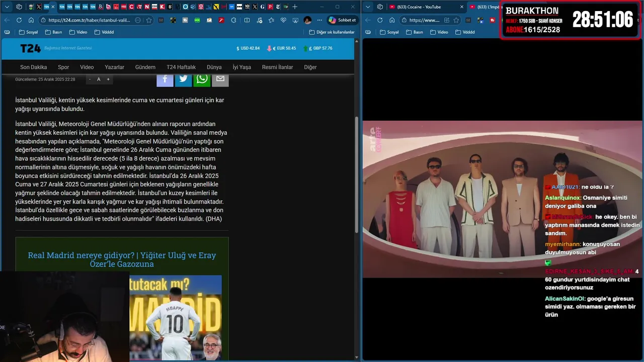Share article via WhatsApp
644x362 pixels.
pyautogui.click(x=202, y=80)
